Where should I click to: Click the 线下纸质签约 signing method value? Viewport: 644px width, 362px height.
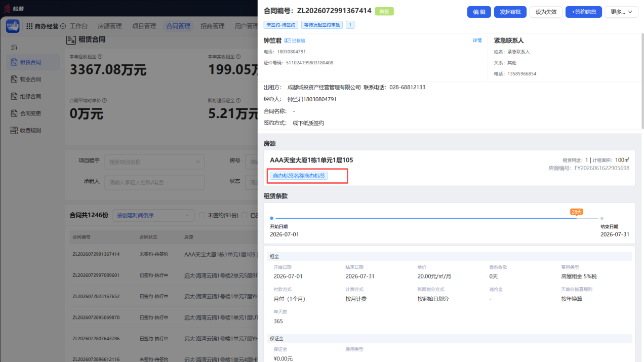308,123
